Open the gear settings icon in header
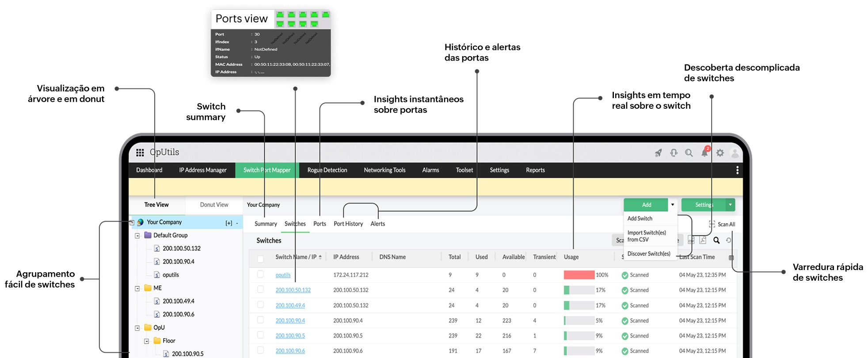 (720, 153)
